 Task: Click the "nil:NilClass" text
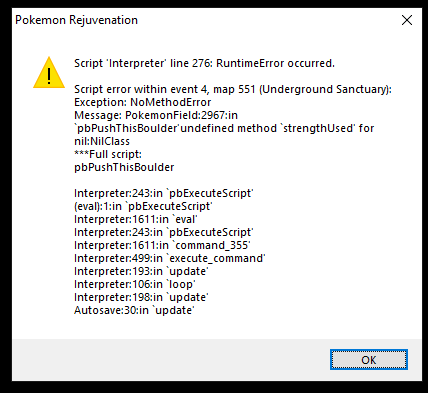tap(102, 141)
